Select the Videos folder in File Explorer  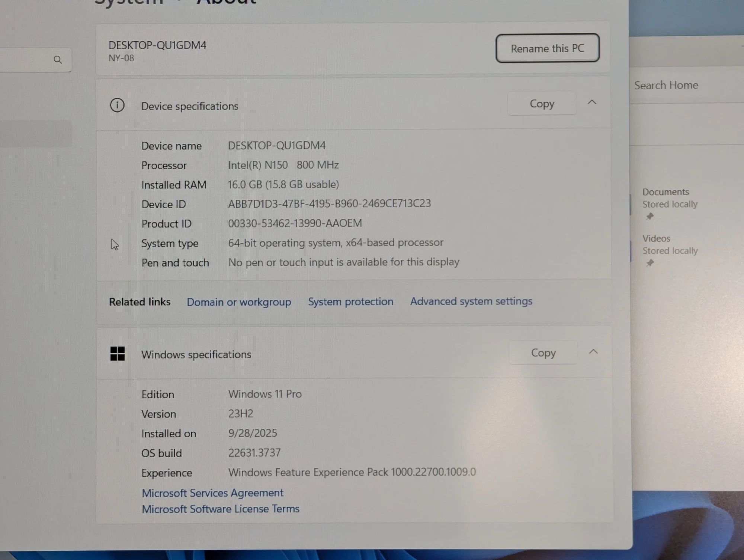point(670,250)
